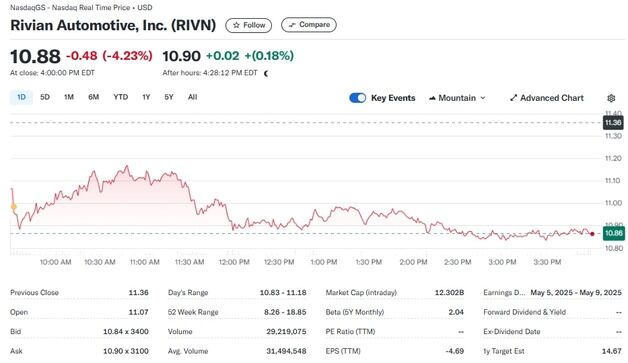This screenshot has height=363, width=628.
Task: Select the 1M range tab
Action: tap(69, 97)
